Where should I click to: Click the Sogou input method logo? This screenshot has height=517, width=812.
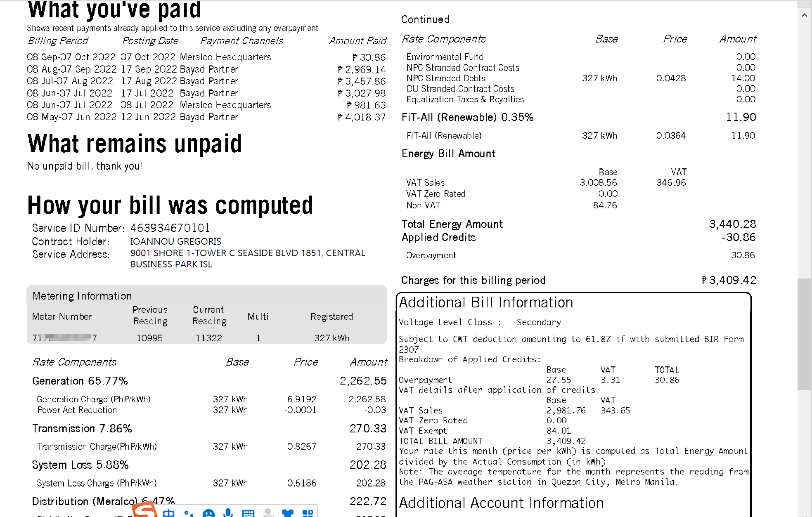145,512
